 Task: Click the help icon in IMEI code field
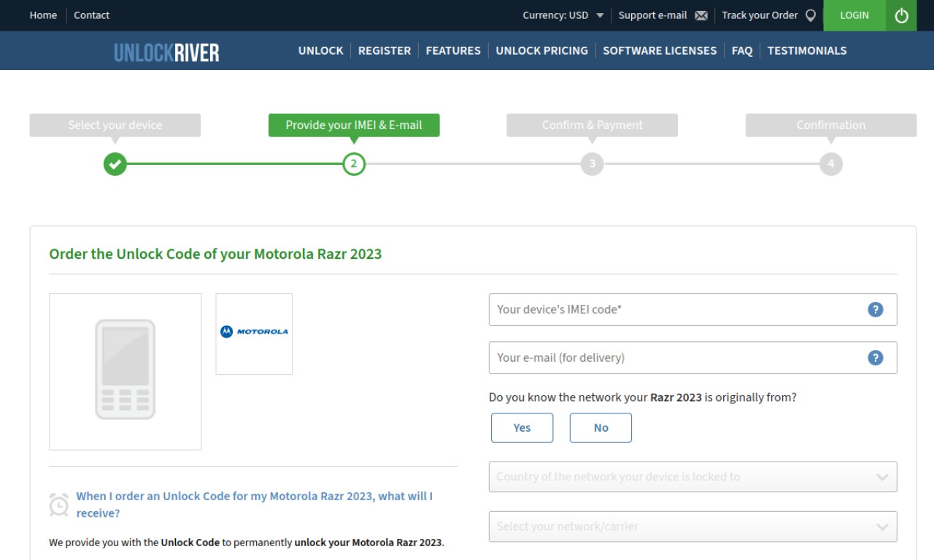tap(875, 309)
